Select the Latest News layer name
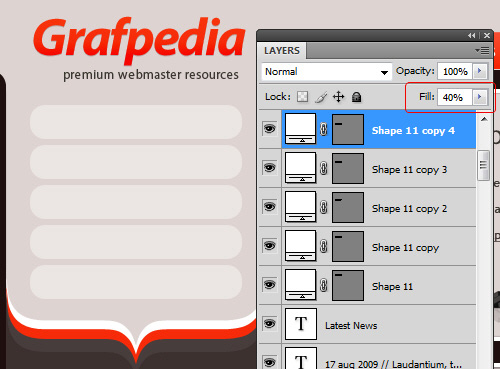Screen dimensions: 500x369 coord(351,325)
